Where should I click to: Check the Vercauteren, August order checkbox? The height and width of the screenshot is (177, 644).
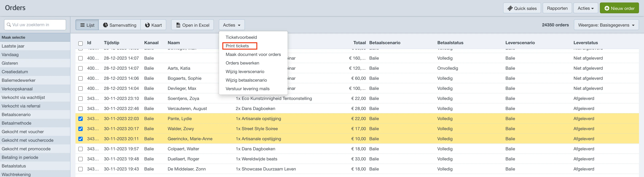click(x=80, y=109)
